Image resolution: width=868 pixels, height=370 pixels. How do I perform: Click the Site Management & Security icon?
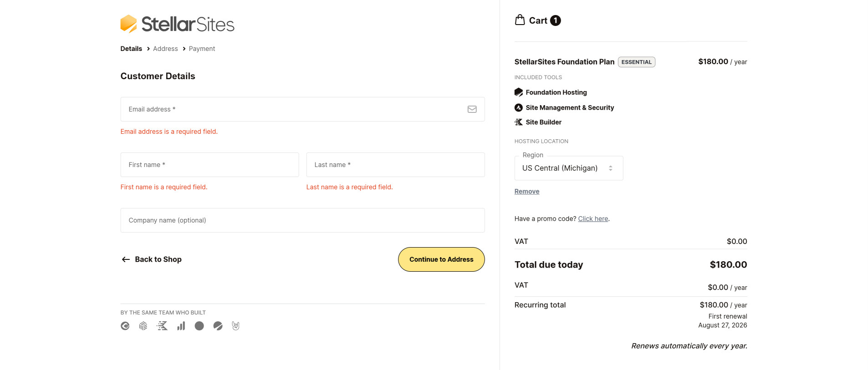point(518,108)
